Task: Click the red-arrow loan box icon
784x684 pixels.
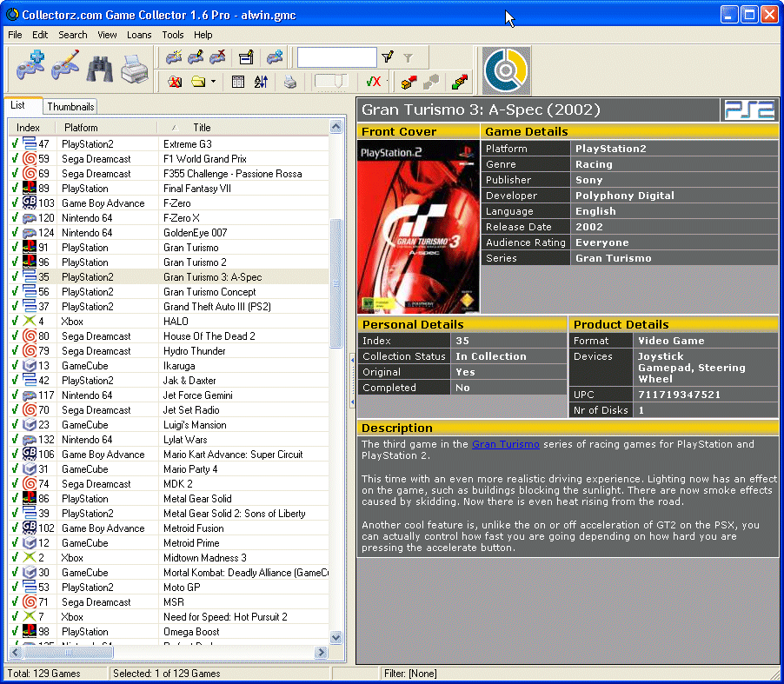Action: pyautogui.click(x=409, y=82)
